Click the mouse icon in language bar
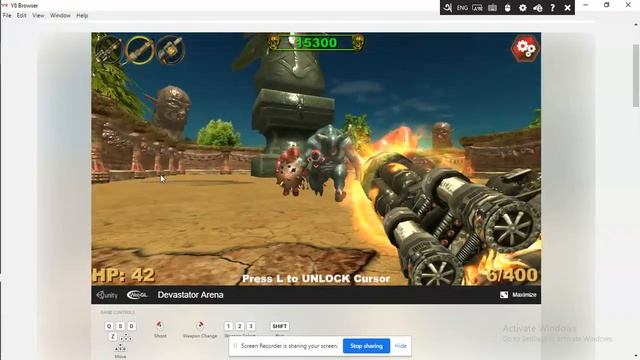 click(x=507, y=8)
